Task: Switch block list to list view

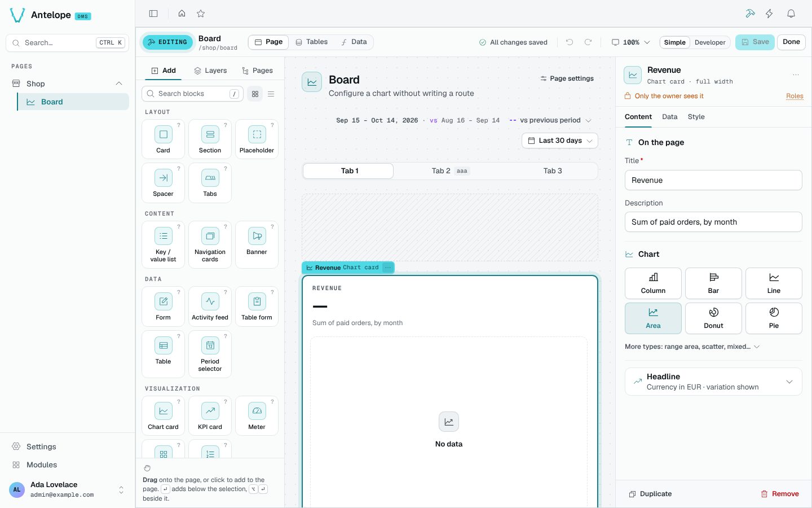Action: coord(271,94)
